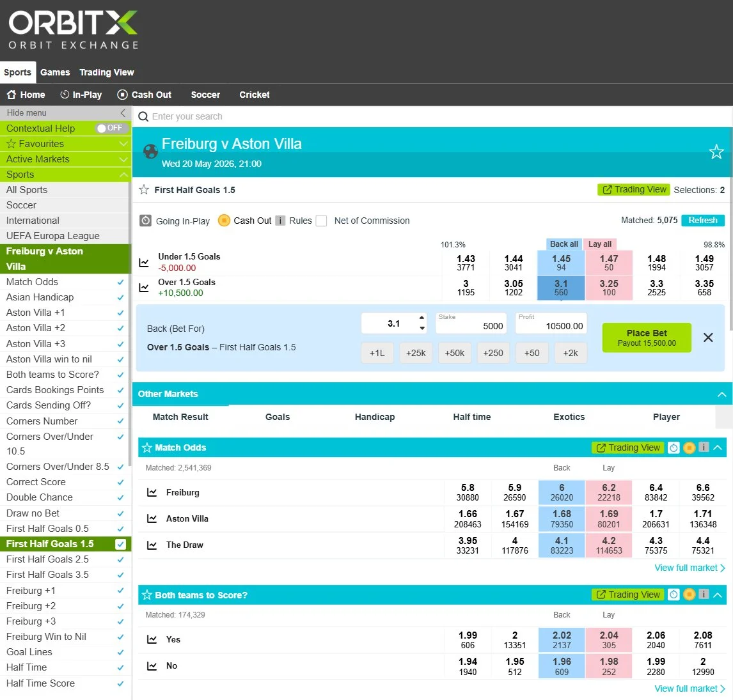Switch to the top Trading View tab
This screenshot has width=733, height=700.
tap(107, 72)
